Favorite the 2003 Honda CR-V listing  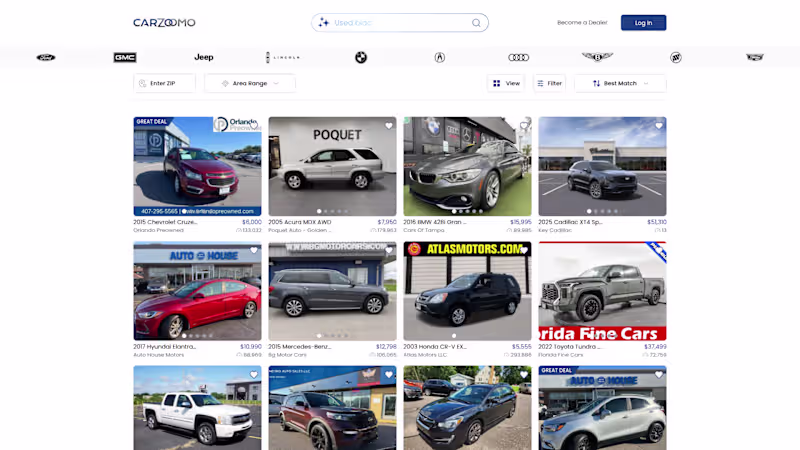(x=524, y=250)
